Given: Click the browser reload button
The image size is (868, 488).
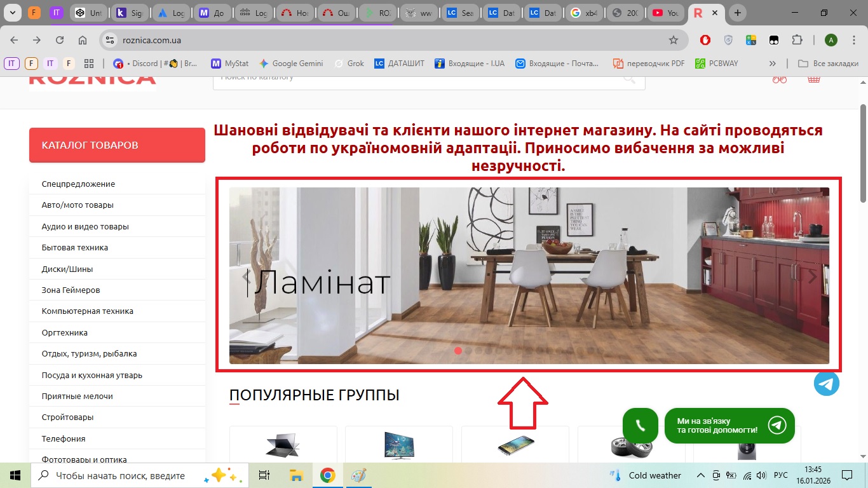Looking at the screenshot, I should click(x=60, y=40).
